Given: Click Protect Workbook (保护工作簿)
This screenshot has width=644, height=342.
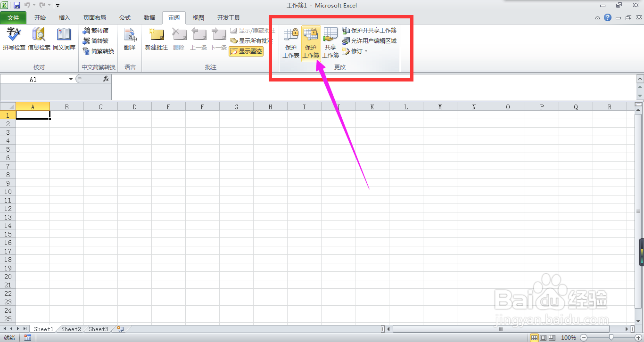Looking at the screenshot, I should point(311,43).
